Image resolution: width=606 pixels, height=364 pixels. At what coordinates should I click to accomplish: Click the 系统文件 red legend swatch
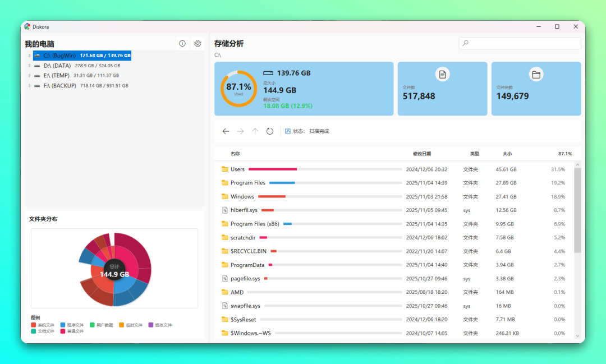pyautogui.click(x=34, y=325)
